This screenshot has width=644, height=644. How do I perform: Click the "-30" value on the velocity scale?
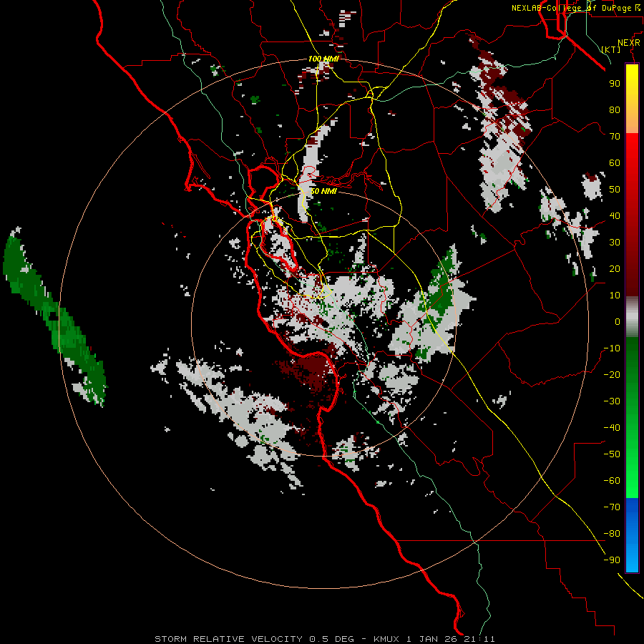coord(612,401)
